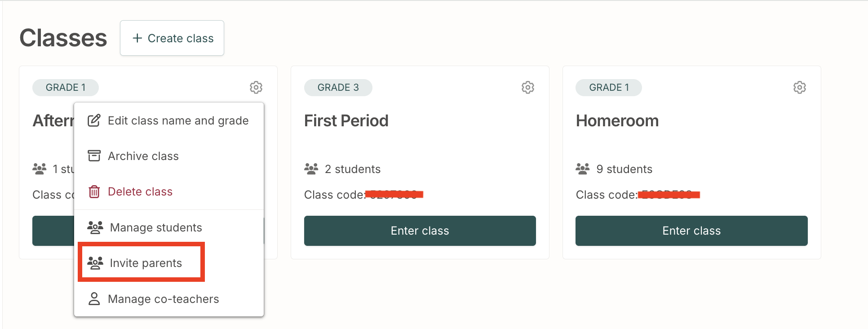Click the Create class button

point(172,38)
